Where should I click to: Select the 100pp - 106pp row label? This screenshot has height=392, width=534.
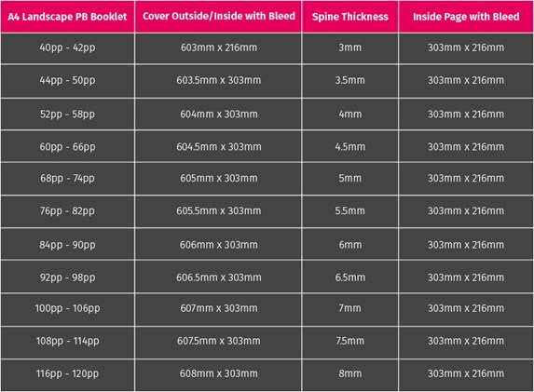click(x=67, y=308)
